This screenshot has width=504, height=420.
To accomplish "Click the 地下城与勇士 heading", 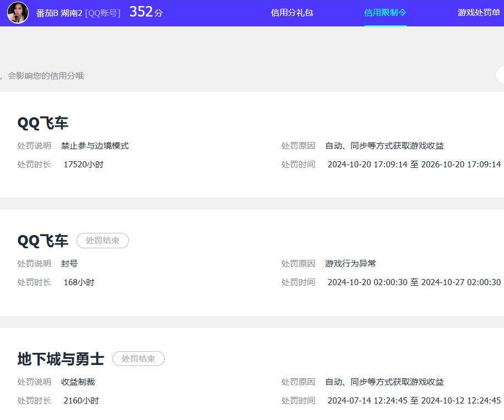I will [61, 359].
